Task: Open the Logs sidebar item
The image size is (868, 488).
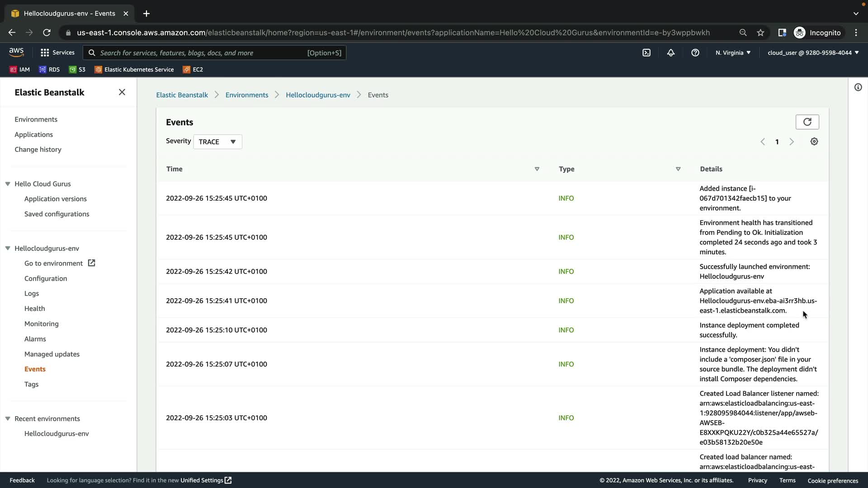Action: pos(32,294)
